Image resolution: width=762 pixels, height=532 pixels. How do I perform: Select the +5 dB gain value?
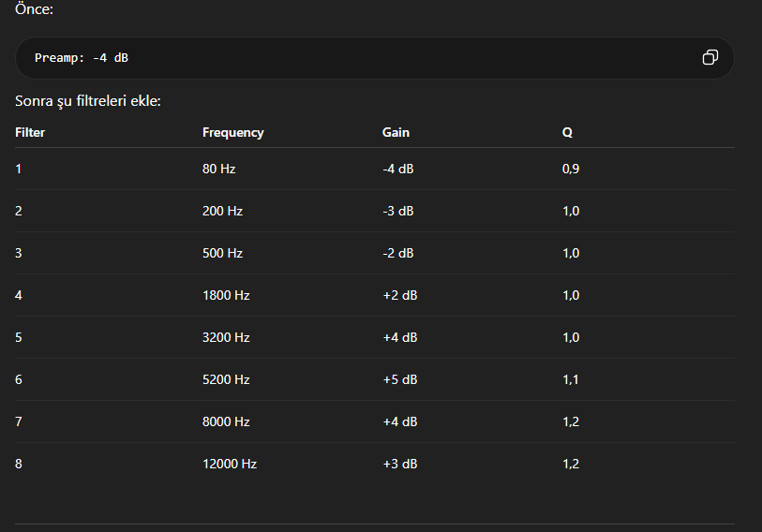tap(400, 379)
